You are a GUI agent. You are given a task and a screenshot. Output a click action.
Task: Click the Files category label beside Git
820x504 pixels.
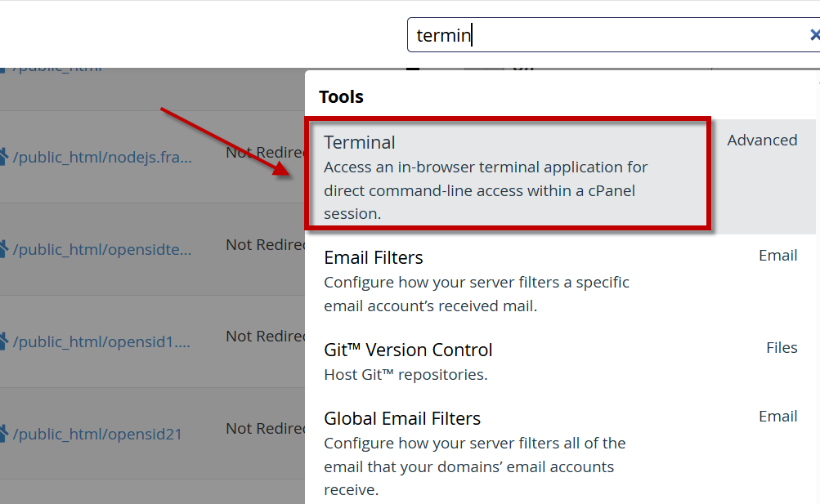(x=782, y=348)
